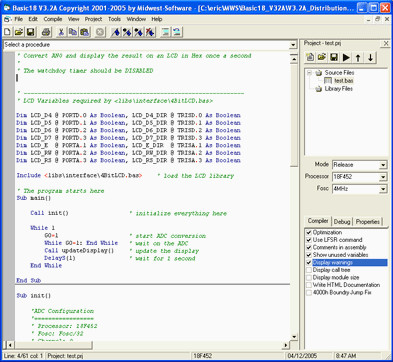Click the 'Project: test.prj' status bar entry

coord(65,356)
